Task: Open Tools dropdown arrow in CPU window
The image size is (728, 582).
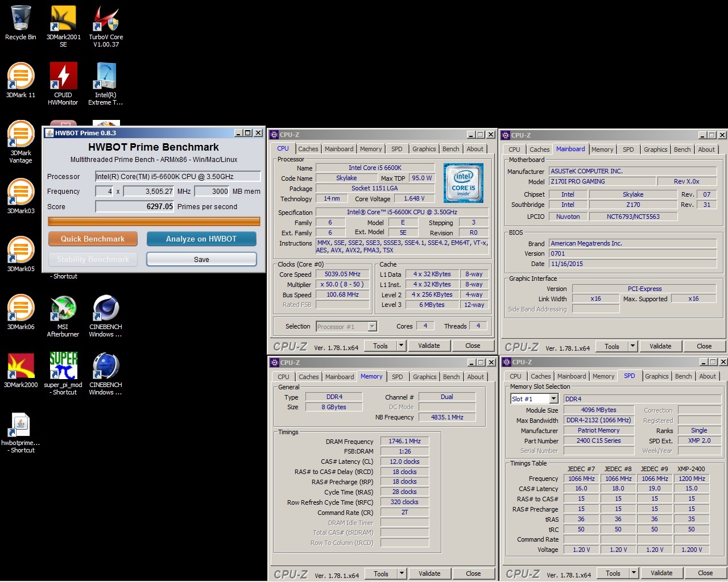Action: (x=401, y=346)
